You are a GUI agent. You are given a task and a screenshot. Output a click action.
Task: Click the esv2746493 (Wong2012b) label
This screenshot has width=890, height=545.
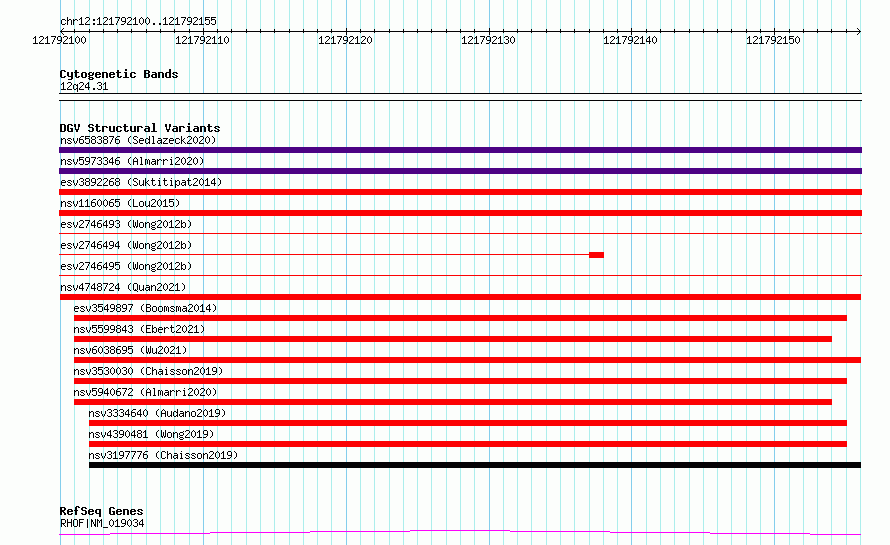(126, 224)
